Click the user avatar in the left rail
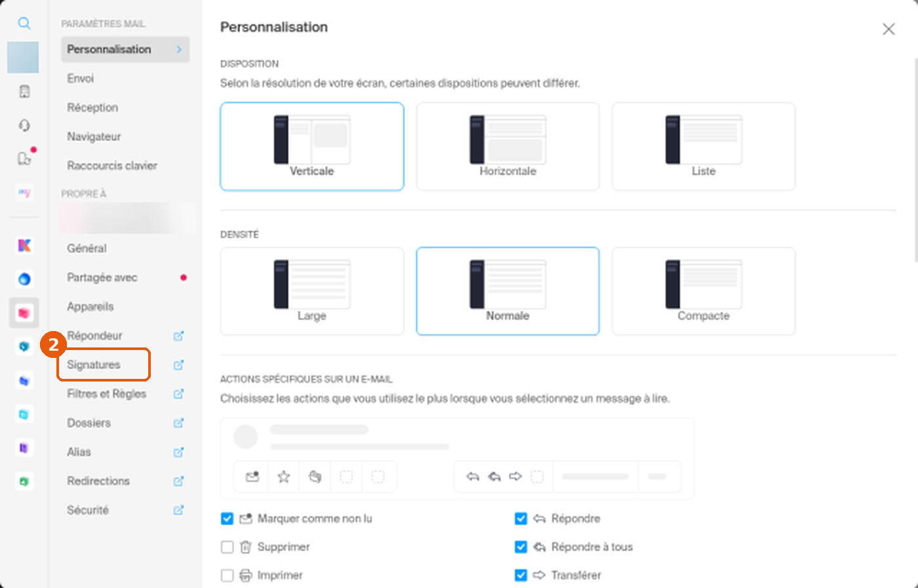Viewport: 918px width, 588px height. (x=23, y=58)
